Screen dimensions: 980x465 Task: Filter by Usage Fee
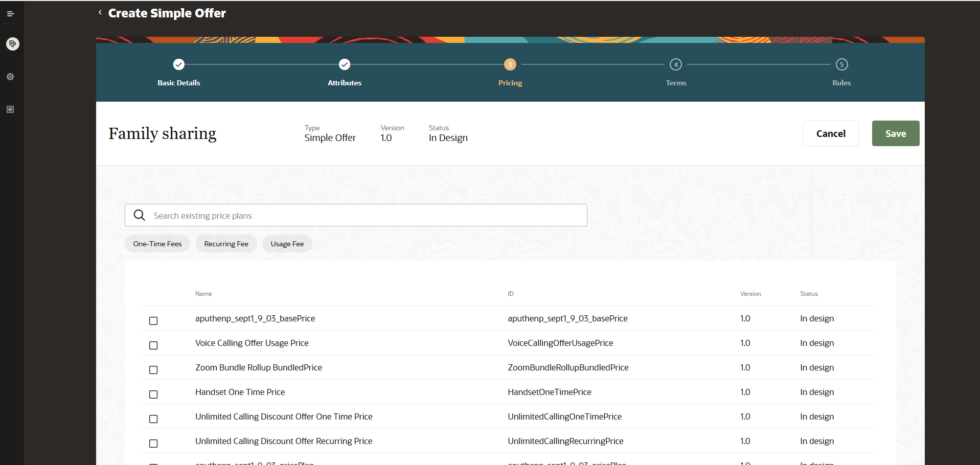(287, 244)
